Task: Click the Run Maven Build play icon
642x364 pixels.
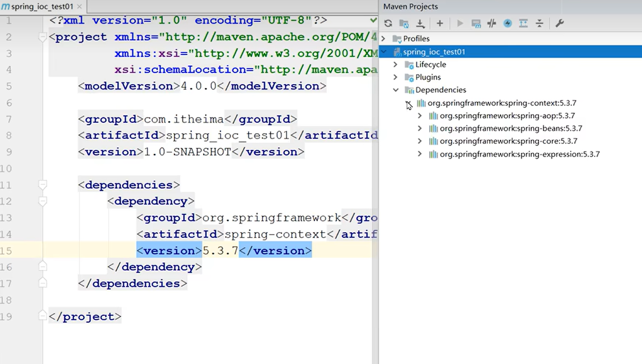Action: [x=460, y=23]
